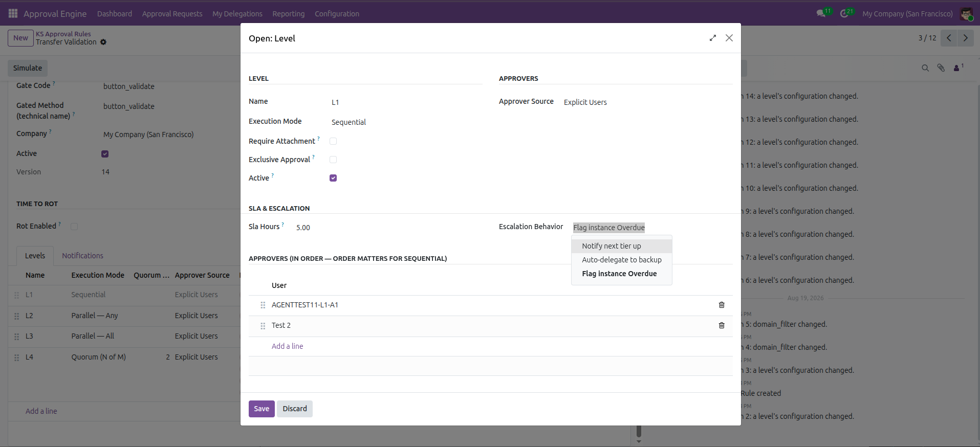Viewport: 980px width, 447px height.
Task: Open level L2 Parallel — Any row
Action: [124, 316]
